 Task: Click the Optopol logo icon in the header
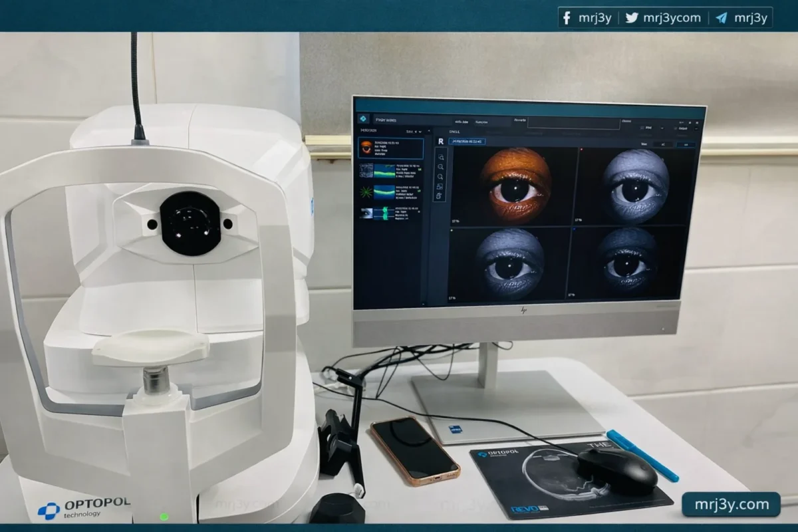pos(363,119)
